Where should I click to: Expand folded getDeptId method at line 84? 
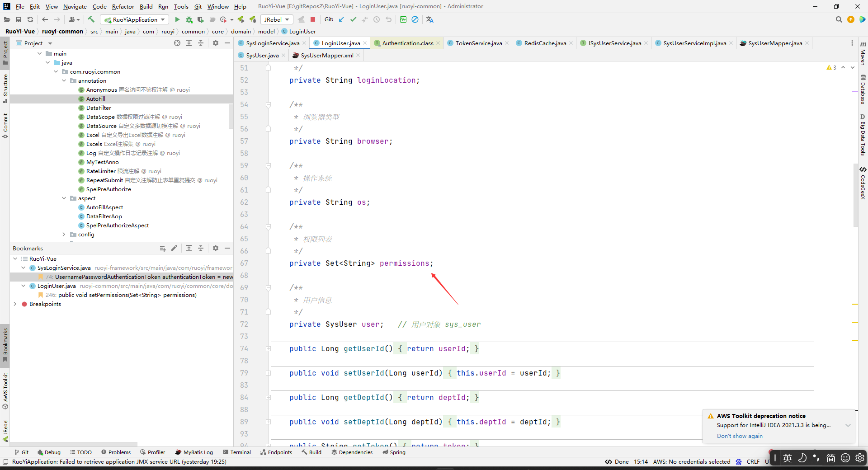click(x=268, y=398)
